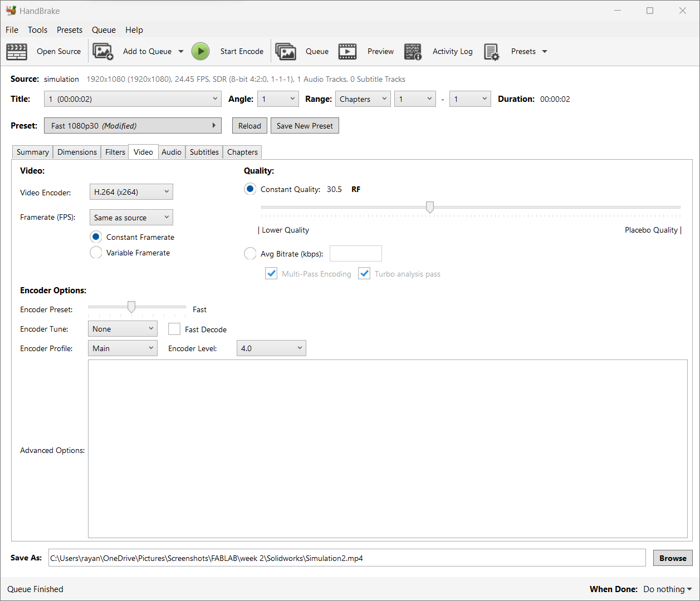Click the Preview film frame icon
Screen dimensions: 700x601
[x=347, y=51]
